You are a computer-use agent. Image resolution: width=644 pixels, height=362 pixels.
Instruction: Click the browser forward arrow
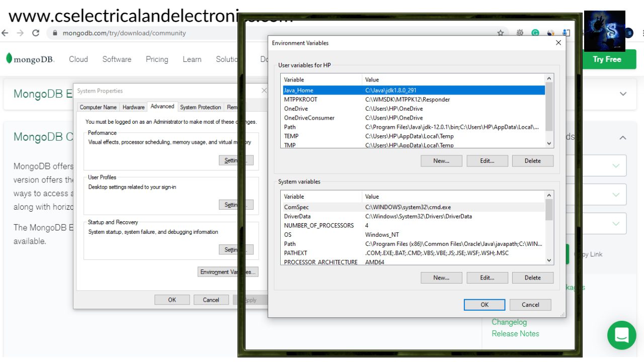click(20, 33)
